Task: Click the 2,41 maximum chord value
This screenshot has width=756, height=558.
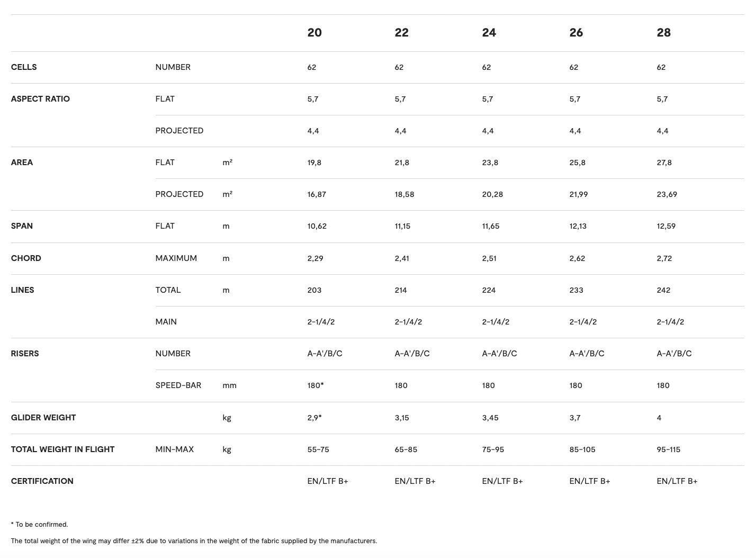Action: tap(401, 258)
